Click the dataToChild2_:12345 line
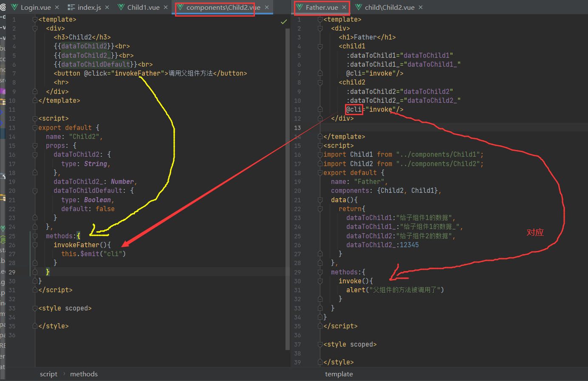 pyautogui.click(x=382, y=245)
